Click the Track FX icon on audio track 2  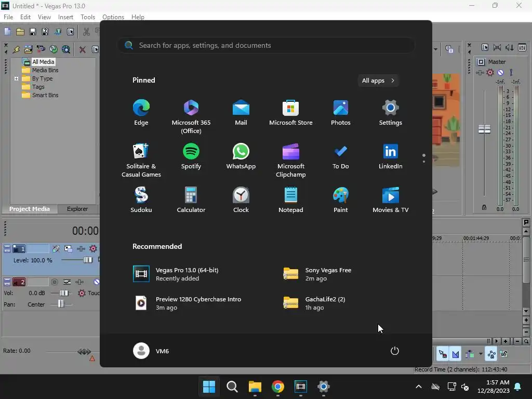point(79,282)
